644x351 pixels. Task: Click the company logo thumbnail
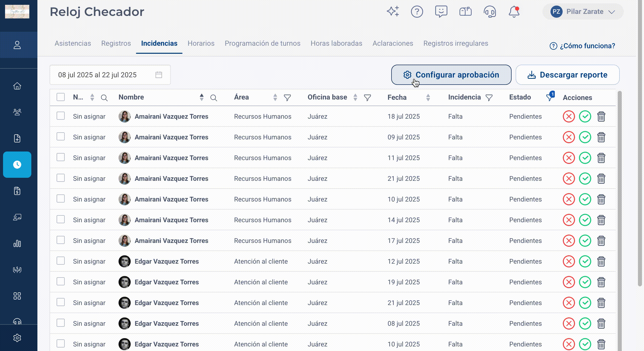point(17,12)
